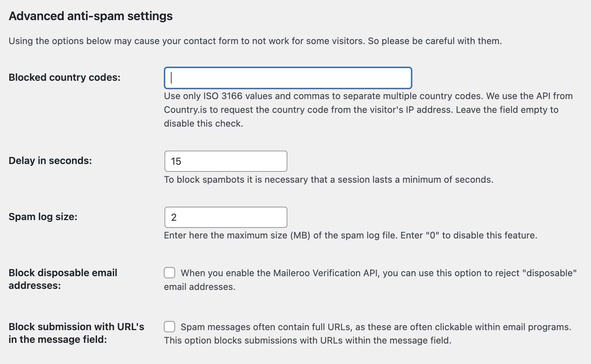The width and height of the screenshot is (591, 364).
Task: Click the spambot session delay description text
Action: (x=328, y=180)
